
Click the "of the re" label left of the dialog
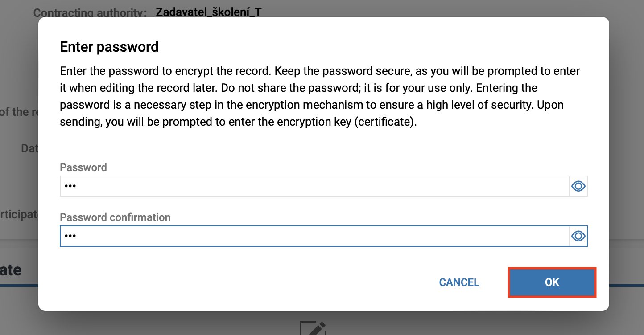(19, 112)
